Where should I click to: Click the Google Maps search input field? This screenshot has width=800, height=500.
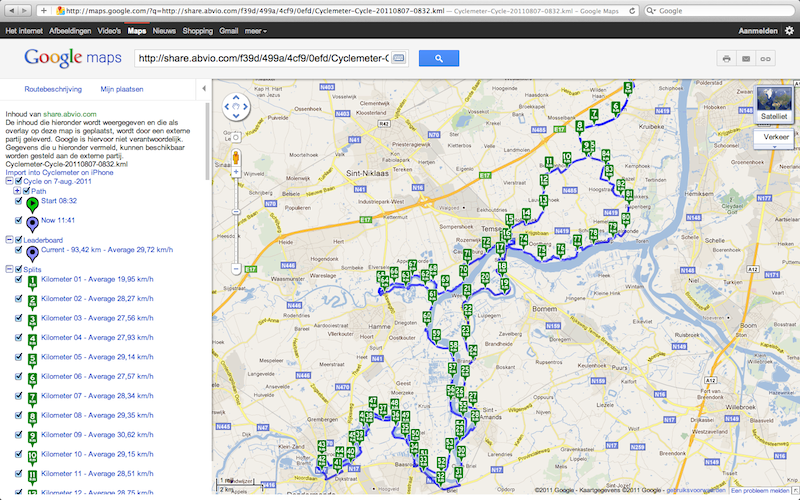pyautogui.click(x=263, y=58)
